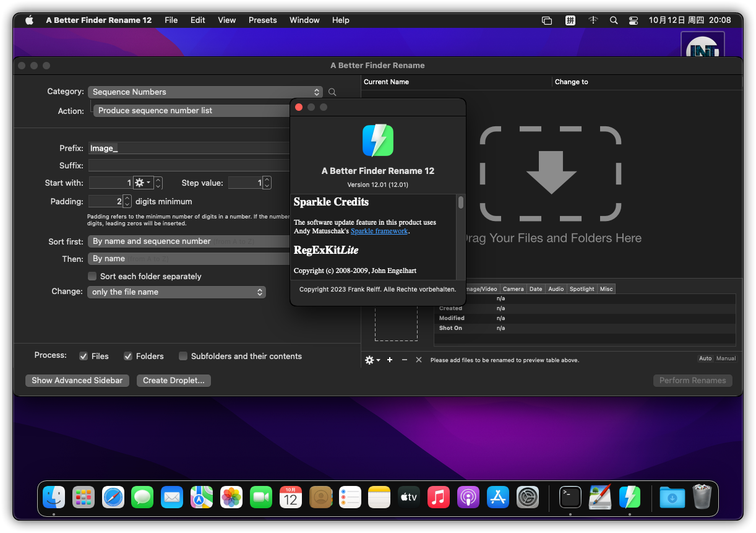This screenshot has width=756, height=533.
Task: Switch to the Spotlight metadata tab
Action: pos(582,289)
